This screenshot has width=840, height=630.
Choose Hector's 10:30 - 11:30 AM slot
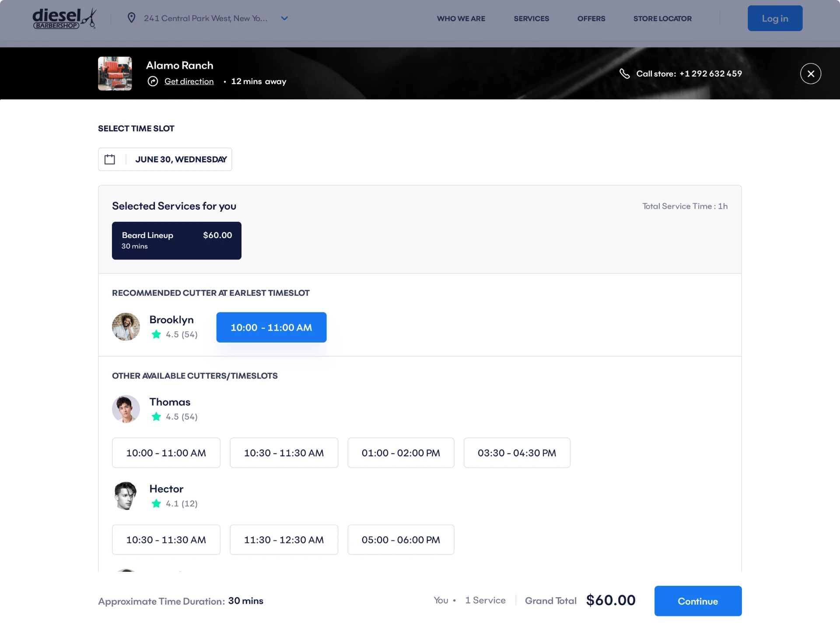click(166, 540)
